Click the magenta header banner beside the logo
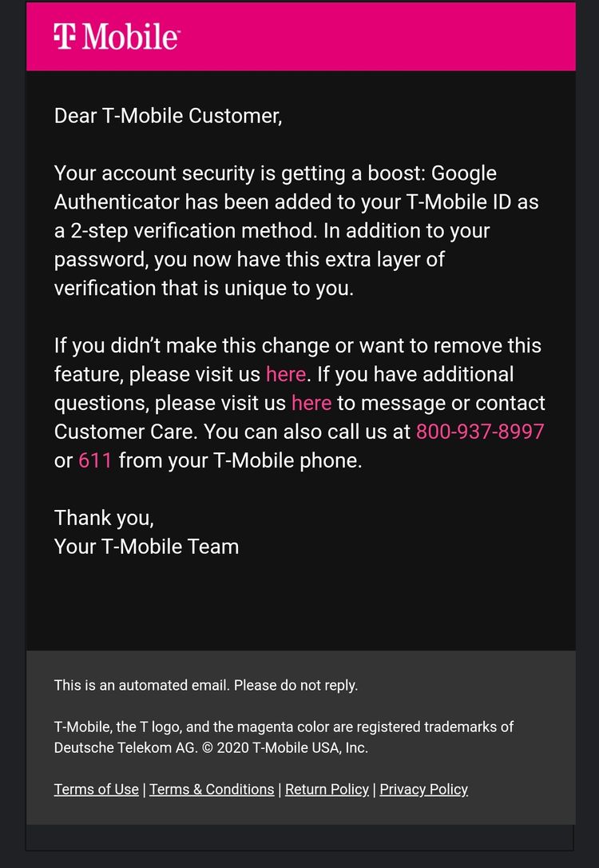 click(x=376, y=37)
